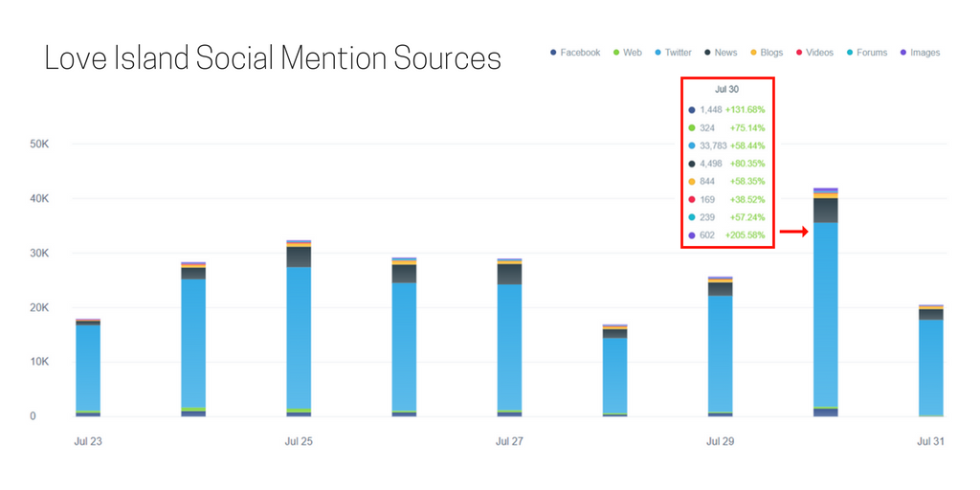Click the '239' Forums tooltip value
The height and width of the screenshot is (490, 980).
[x=707, y=217]
